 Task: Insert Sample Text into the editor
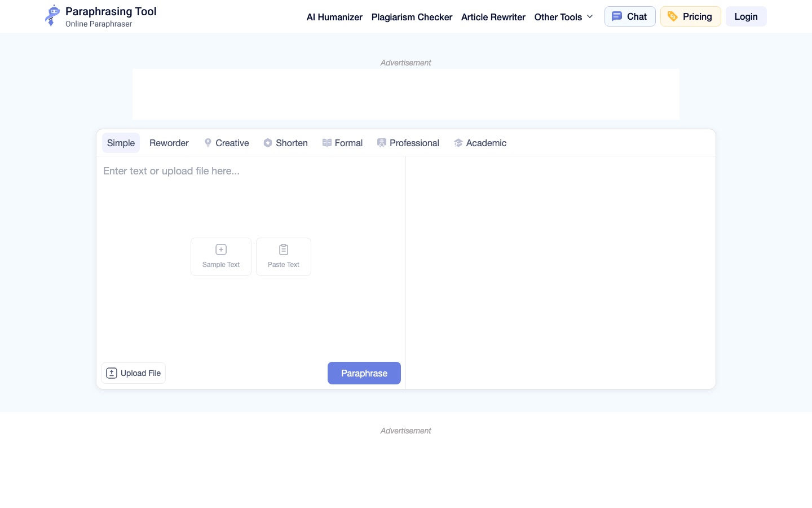coord(221,257)
